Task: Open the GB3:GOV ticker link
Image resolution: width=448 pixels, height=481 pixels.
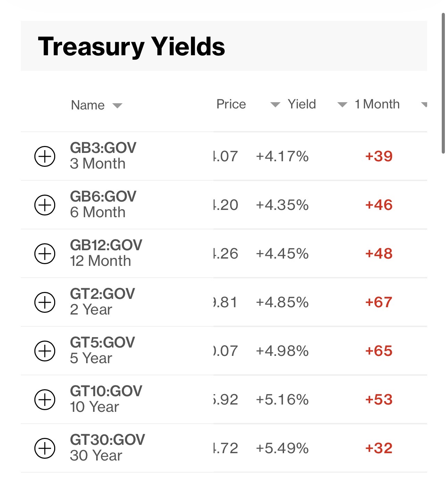Action: point(103,148)
